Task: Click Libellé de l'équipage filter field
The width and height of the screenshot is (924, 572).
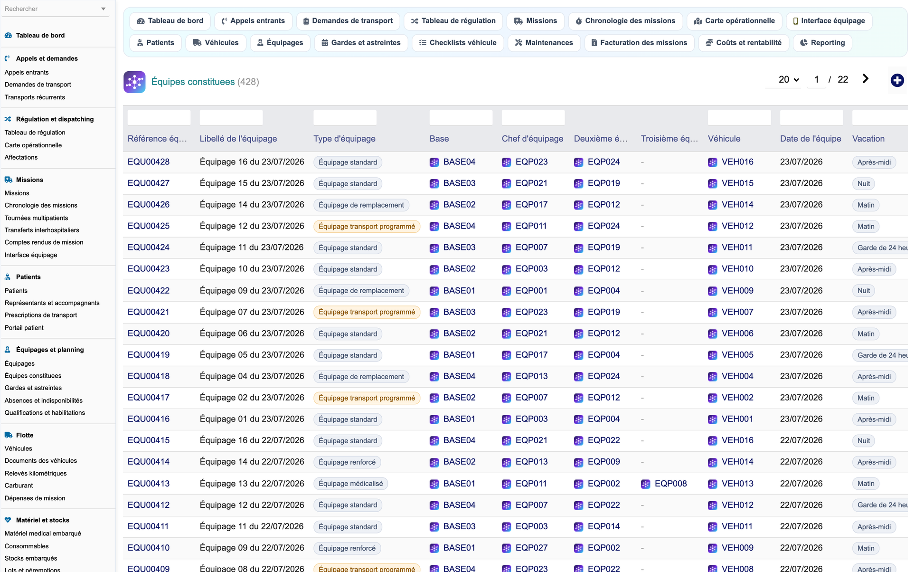Action: (x=231, y=117)
